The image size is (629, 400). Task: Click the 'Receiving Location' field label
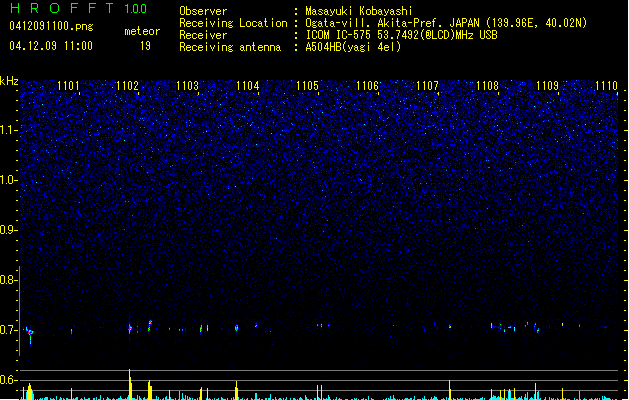[233, 23]
